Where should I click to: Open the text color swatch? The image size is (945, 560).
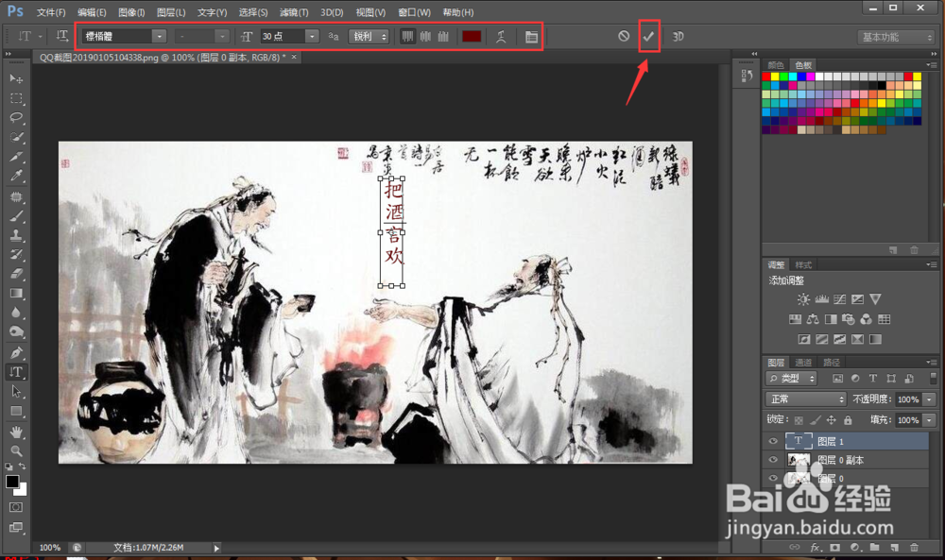pyautogui.click(x=472, y=37)
